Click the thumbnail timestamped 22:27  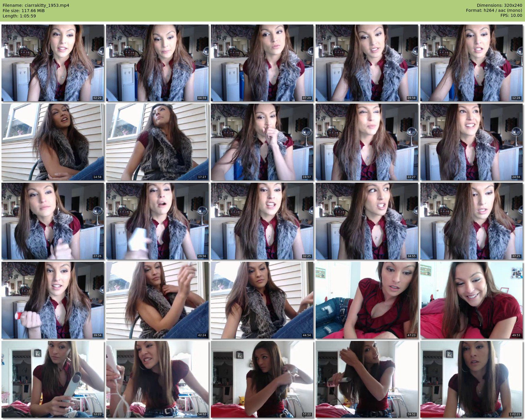point(367,142)
